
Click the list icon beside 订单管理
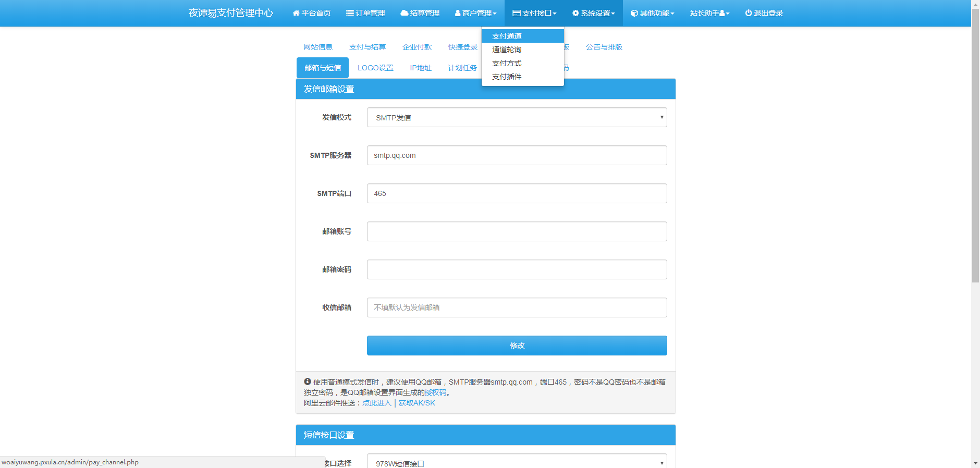click(350, 13)
